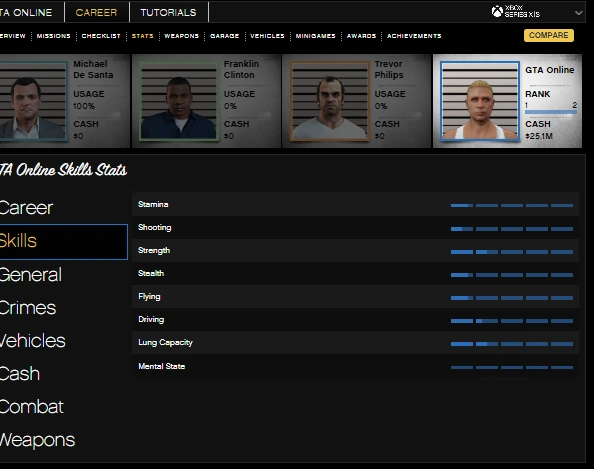Image resolution: width=594 pixels, height=469 pixels.
Task: Click the Stealth skill bar
Action: click(x=512, y=275)
